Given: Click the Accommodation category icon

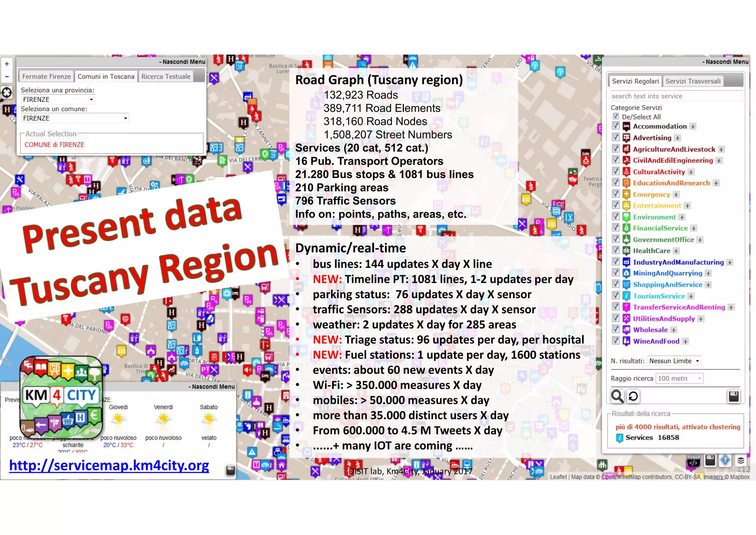Looking at the screenshot, I should [626, 127].
